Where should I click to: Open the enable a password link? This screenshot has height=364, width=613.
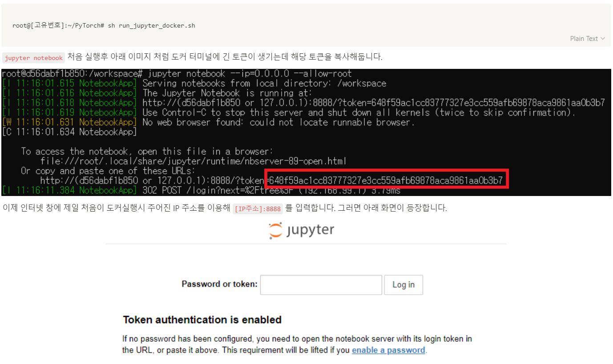[x=389, y=350]
